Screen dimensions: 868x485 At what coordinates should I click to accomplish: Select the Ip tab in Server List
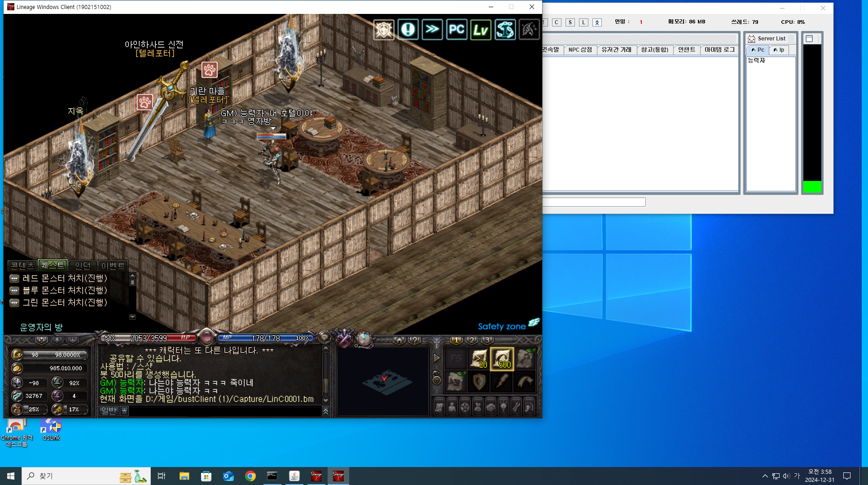(779, 50)
